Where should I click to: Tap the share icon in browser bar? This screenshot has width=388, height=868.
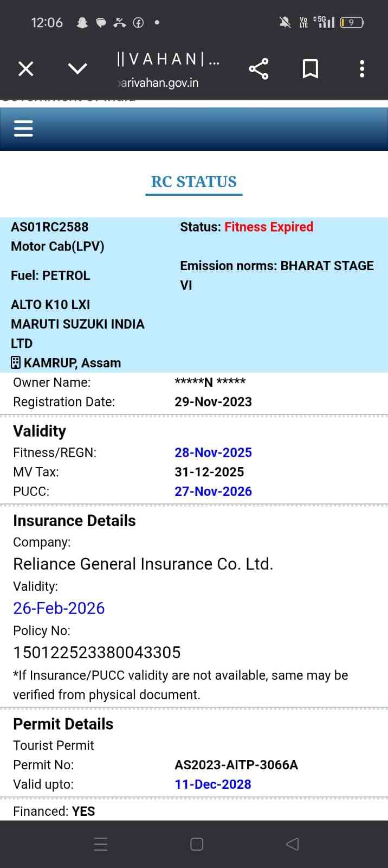click(x=258, y=69)
